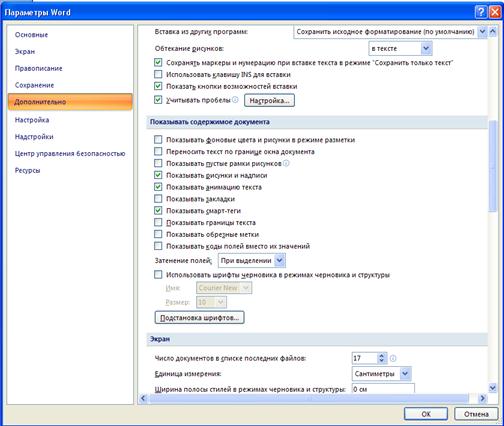Click Ширина полосы стилей input field
The width and height of the screenshot is (504, 426).
(383, 389)
